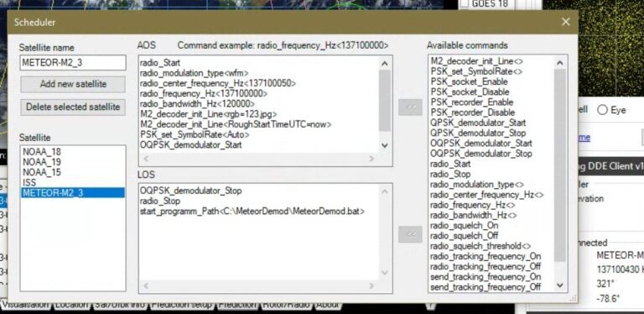Click the Available commands vertical scrollbar thumb
The height and width of the screenshot is (314, 644).
pyautogui.click(x=560, y=165)
